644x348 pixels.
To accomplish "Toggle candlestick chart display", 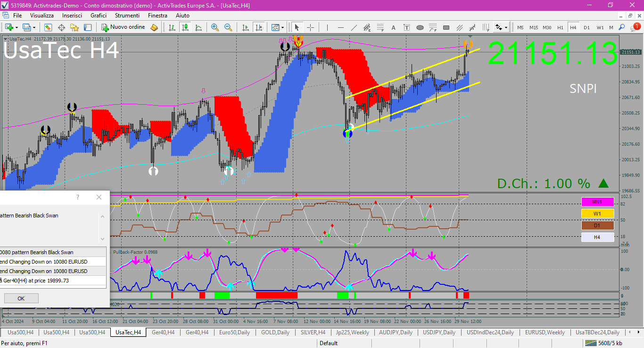I will [185, 27].
